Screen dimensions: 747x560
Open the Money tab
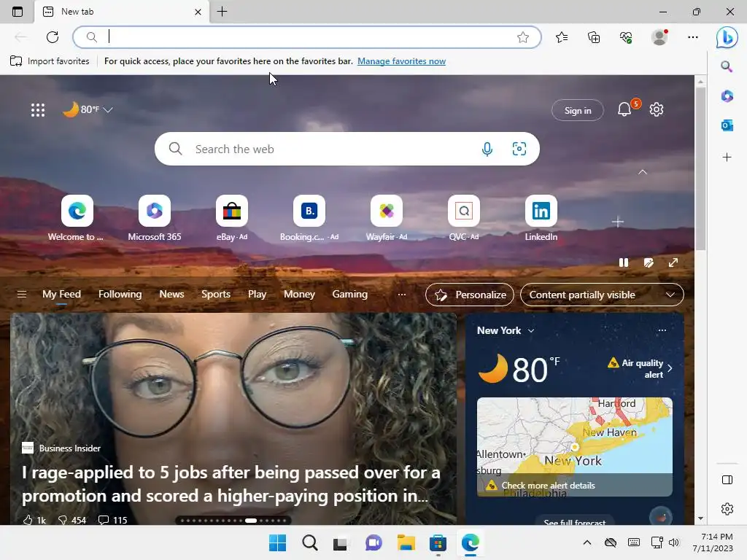pos(299,295)
